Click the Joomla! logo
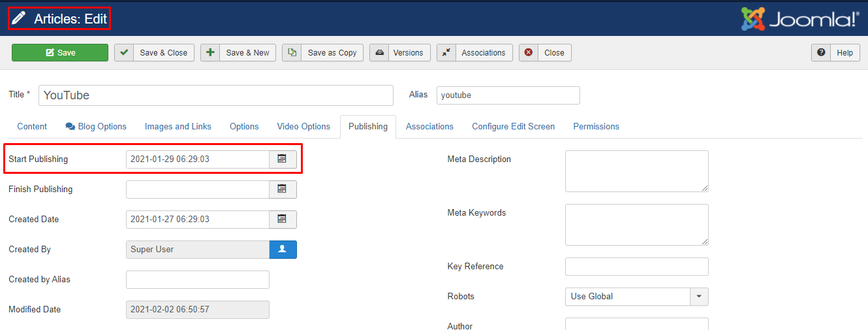 tap(800, 19)
